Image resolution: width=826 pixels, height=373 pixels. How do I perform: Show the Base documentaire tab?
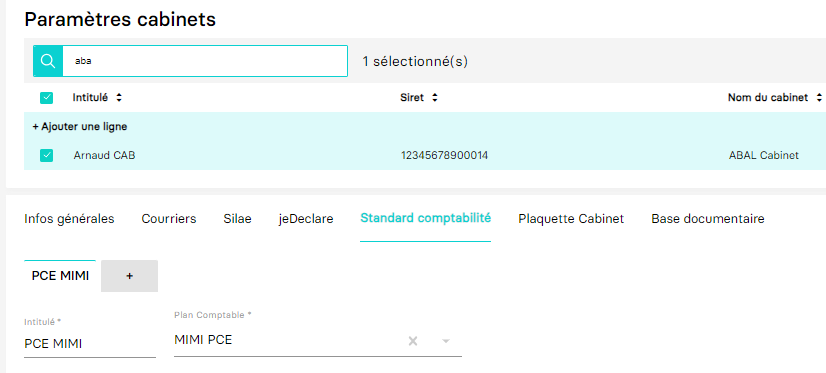click(708, 219)
